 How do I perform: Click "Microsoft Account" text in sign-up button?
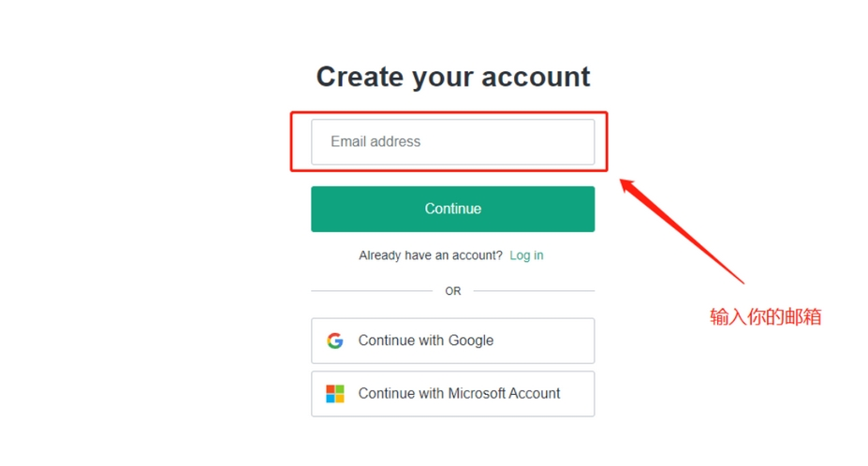tap(504, 394)
